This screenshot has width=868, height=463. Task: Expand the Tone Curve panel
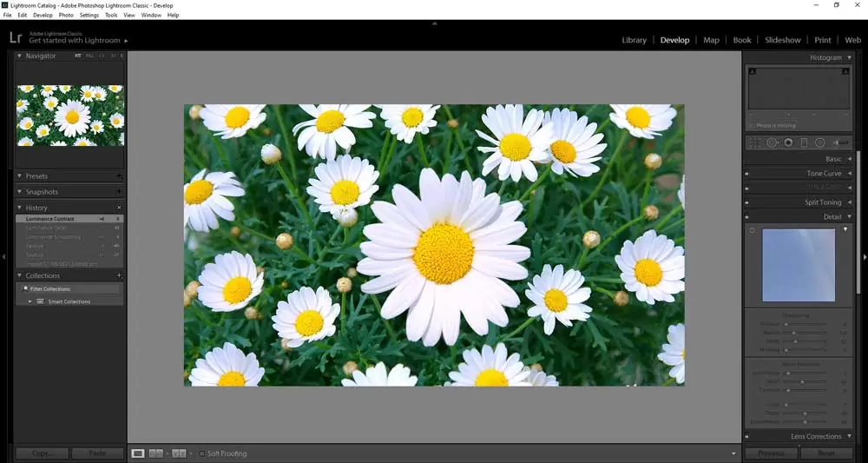point(849,174)
